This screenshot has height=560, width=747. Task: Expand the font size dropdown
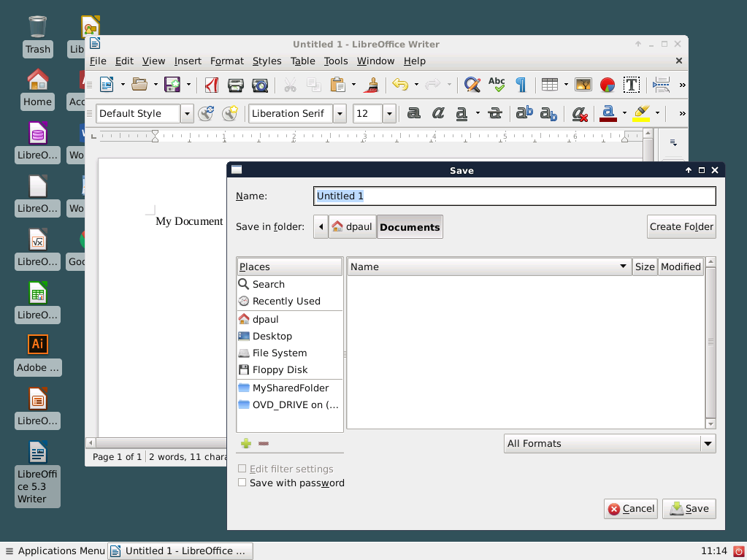(388, 113)
